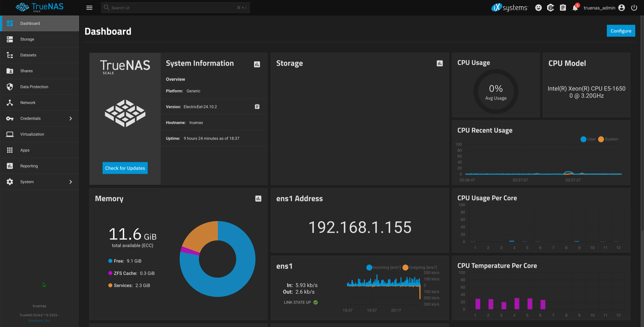644x327 pixels.
Task: Open the alerts bell notifications
Action: (x=575, y=8)
